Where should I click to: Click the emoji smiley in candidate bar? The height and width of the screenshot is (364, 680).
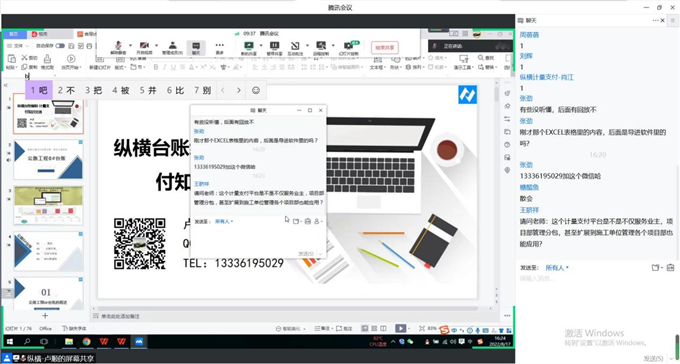point(256,90)
